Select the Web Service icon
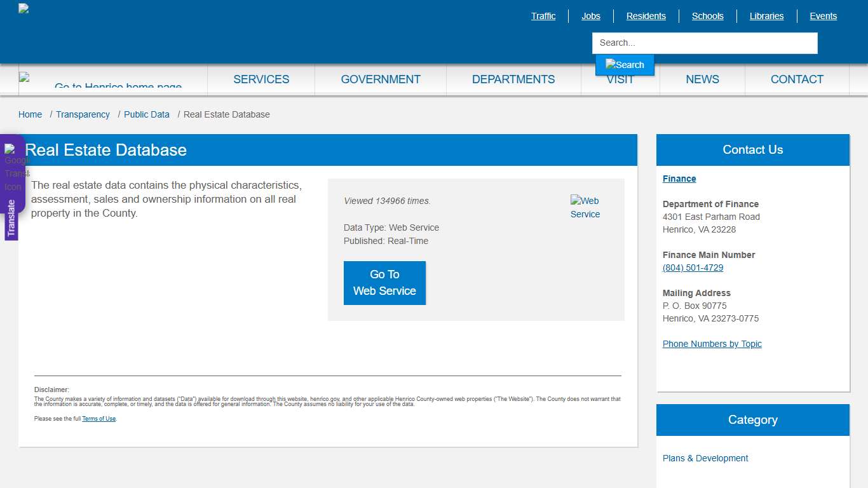This screenshot has height=488, width=868. pos(585,207)
